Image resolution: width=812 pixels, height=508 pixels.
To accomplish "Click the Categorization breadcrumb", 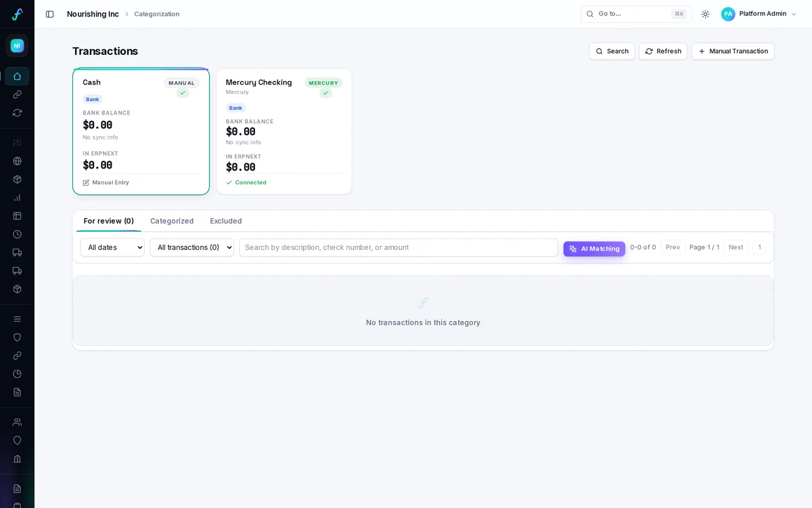I will [x=157, y=14].
